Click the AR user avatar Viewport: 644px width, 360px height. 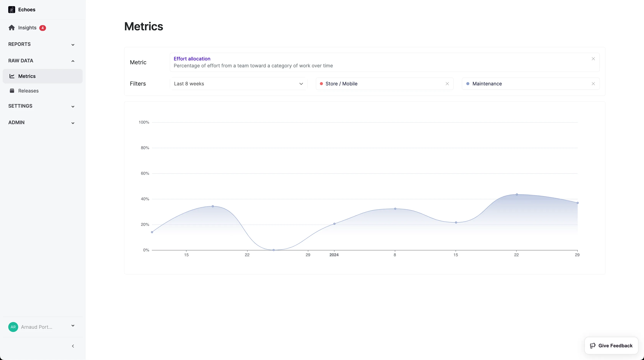(x=13, y=327)
